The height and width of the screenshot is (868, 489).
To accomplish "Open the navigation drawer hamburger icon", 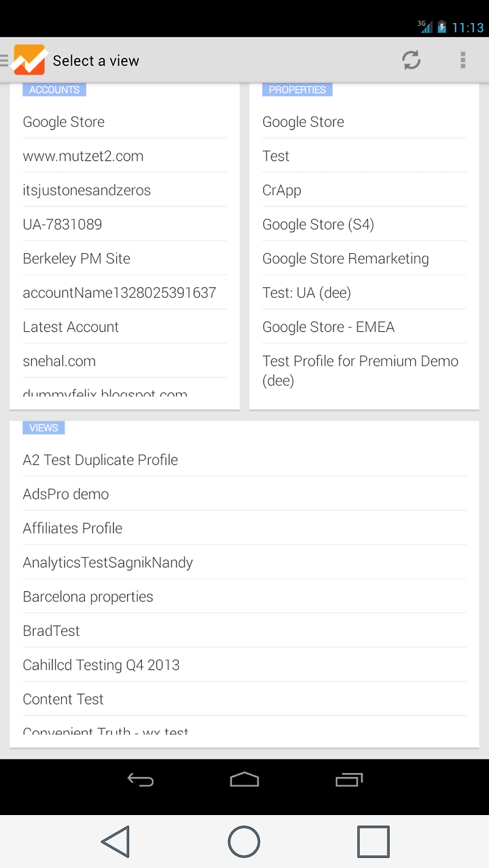I will [x=4, y=60].
